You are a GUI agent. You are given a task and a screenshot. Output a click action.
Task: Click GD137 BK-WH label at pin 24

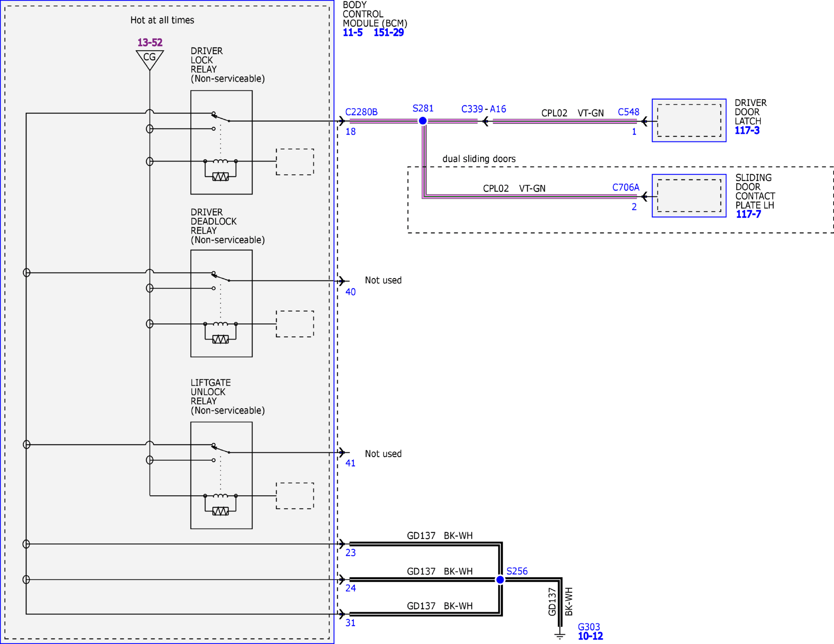click(x=440, y=571)
